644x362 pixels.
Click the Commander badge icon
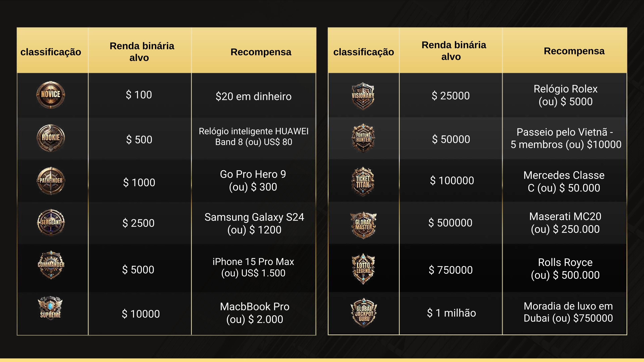(51, 265)
